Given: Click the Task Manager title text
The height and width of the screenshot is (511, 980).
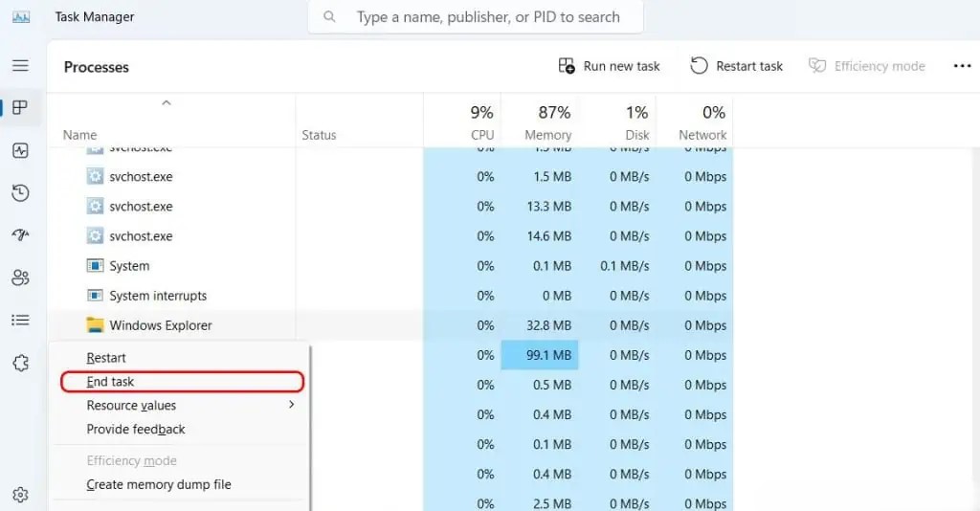Looking at the screenshot, I should pyautogui.click(x=95, y=17).
